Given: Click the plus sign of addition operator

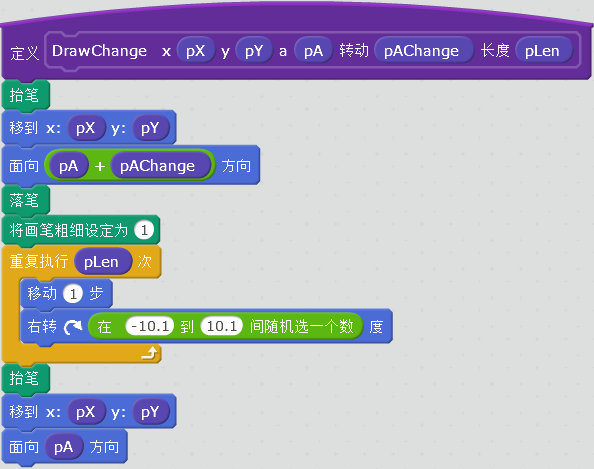Looking at the screenshot, I should 100,166.
